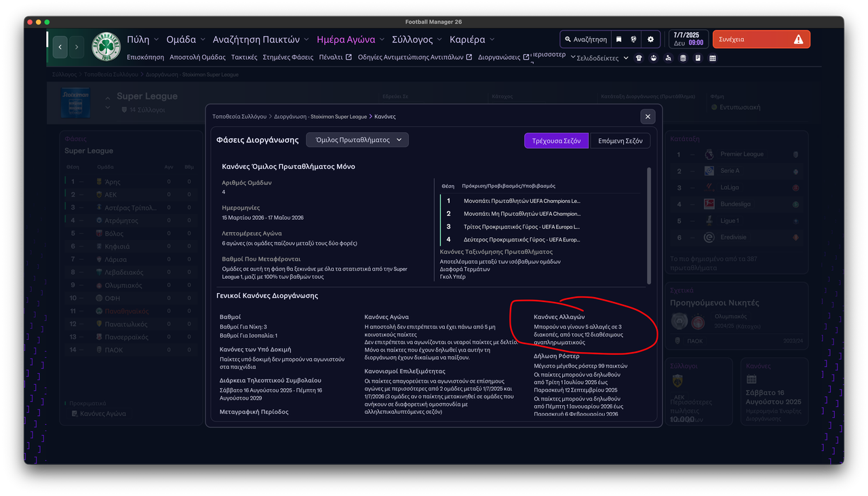Viewport: 868px width, 496px height.
Task: Click the Eredivisie logo in Κατάταξη
Action: point(709,237)
